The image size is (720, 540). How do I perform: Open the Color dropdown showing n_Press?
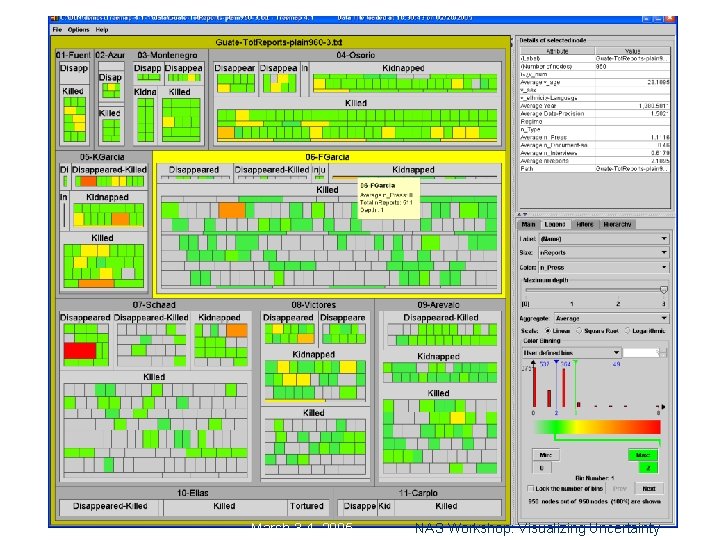coord(603,267)
